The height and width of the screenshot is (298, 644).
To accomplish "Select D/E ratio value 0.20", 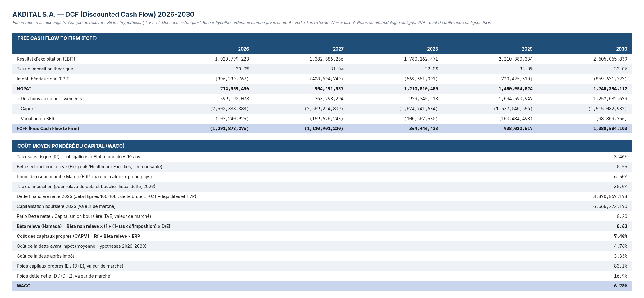I will point(622,216).
